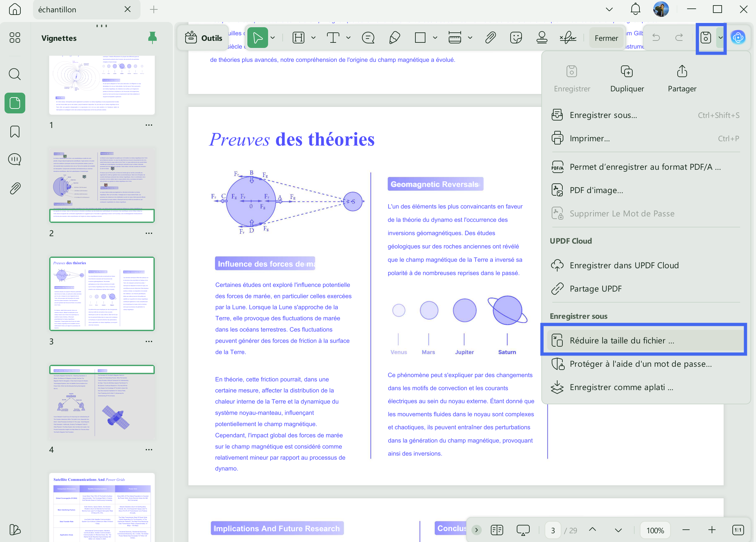Choose Imprimer from the save menu

[x=589, y=138]
